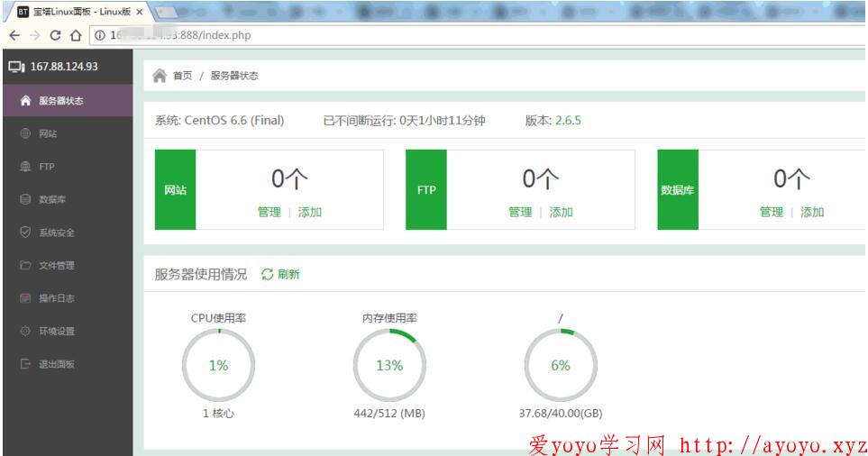Viewport: 868px width, 456px height.
Task: Click the CPU使用率 1% gauge
Action: point(219,365)
